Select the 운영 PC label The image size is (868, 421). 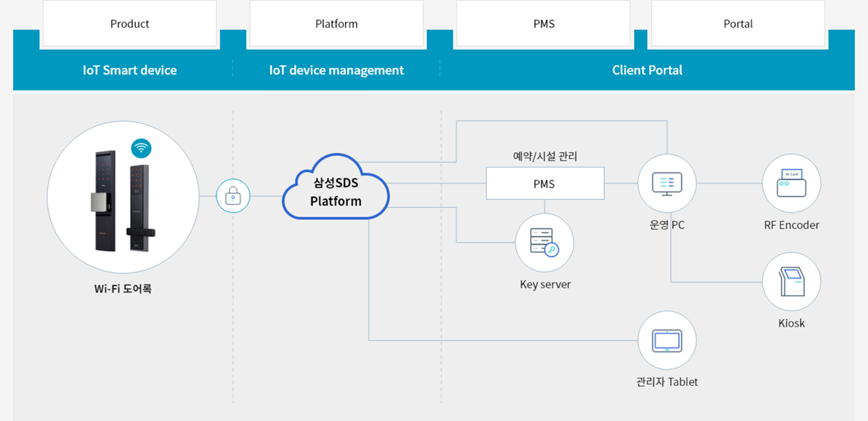[x=667, y=225]
